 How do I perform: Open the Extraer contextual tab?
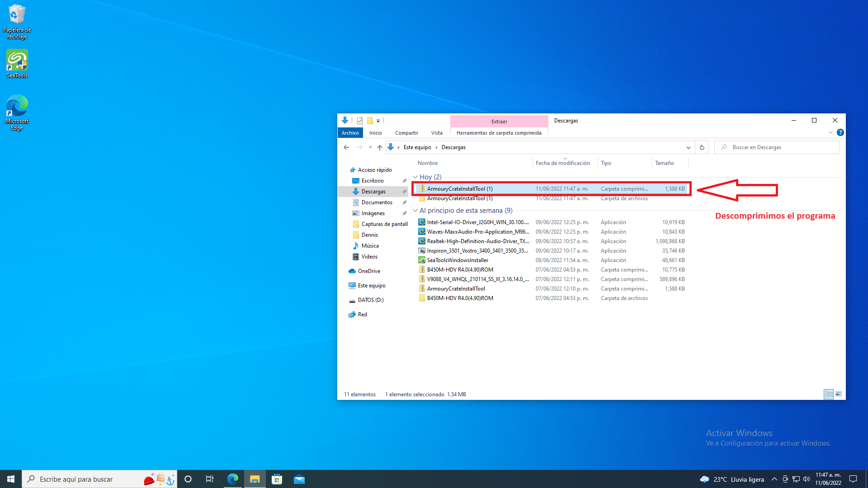tap(499, 121)
